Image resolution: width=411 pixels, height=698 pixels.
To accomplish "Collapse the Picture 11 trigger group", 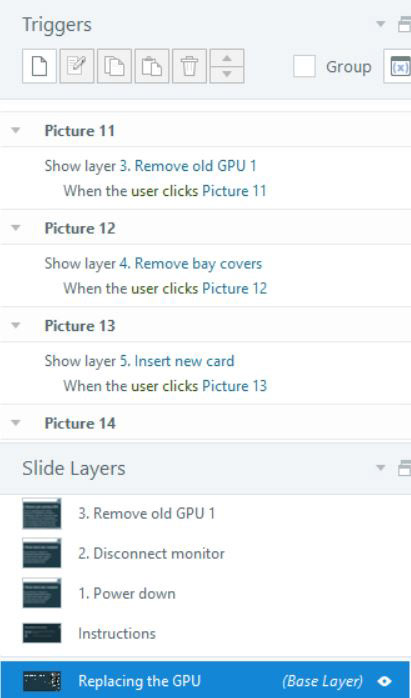I will (x=16, y=131).
